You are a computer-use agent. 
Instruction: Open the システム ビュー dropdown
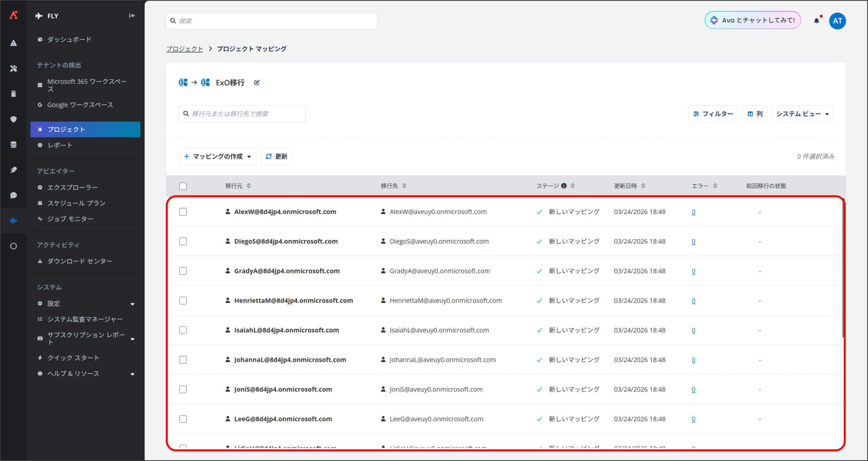pyautogui.click(x=802, y=114)
